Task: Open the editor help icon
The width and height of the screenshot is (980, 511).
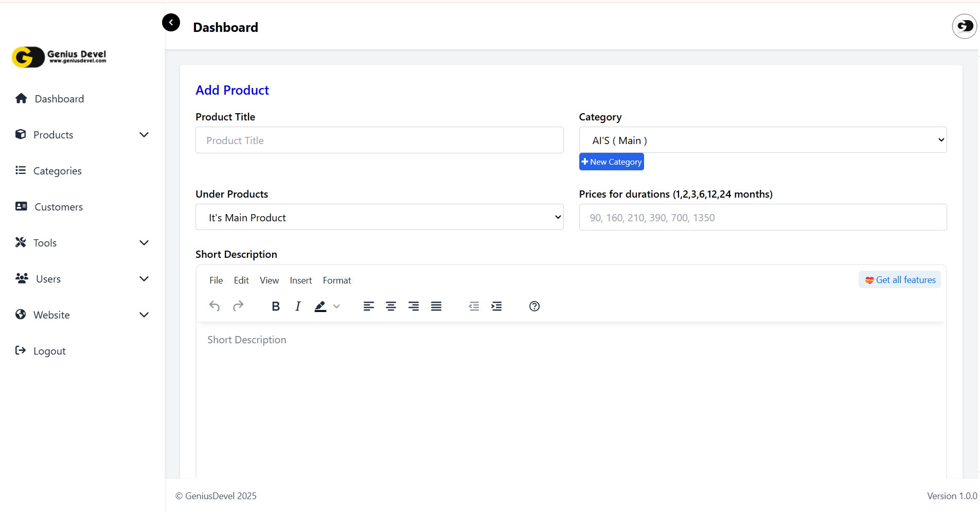Action: pos(534,306)
